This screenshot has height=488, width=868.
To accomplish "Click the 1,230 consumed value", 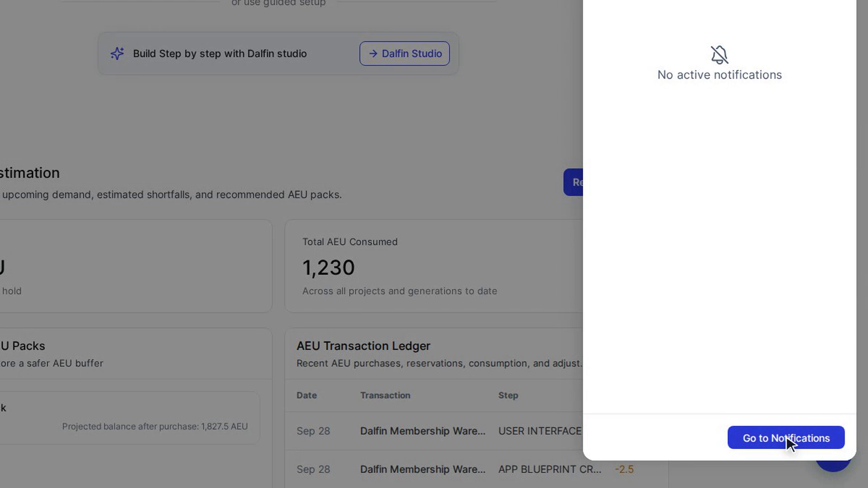I will (329, 267).
